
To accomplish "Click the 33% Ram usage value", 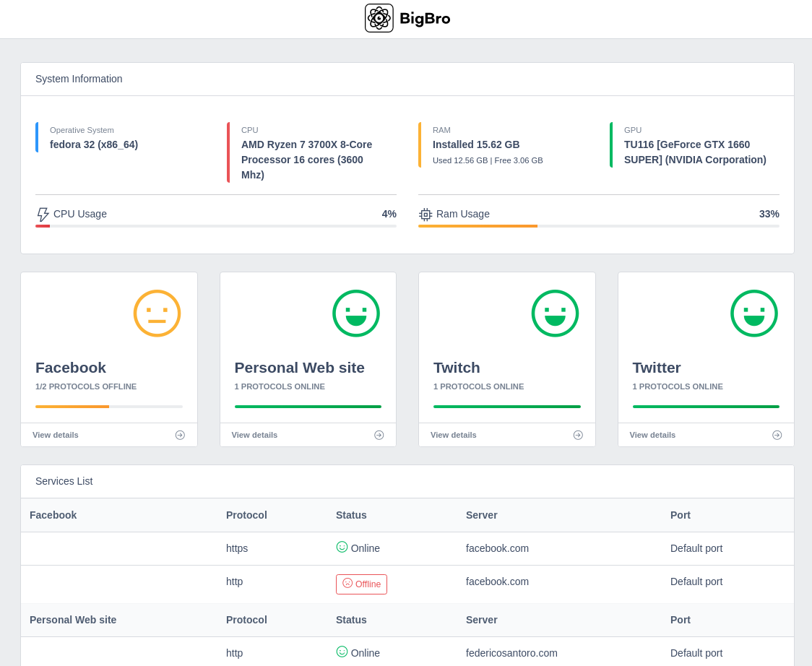I will coord(769,214).
